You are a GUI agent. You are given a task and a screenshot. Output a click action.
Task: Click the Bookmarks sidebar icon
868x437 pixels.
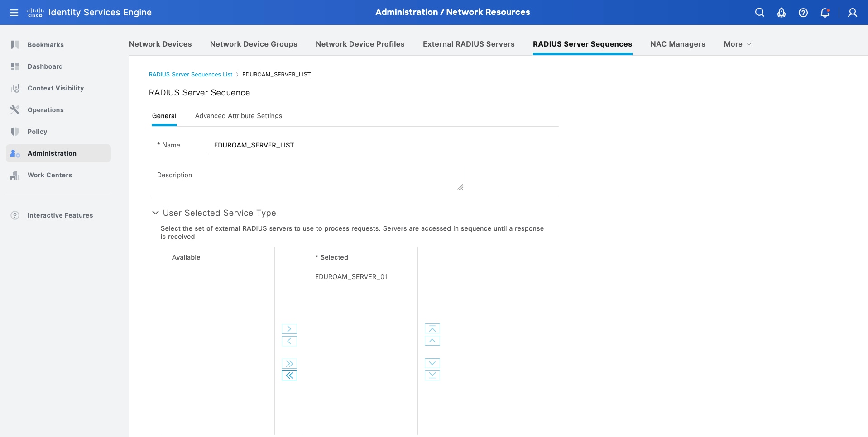click(x=15, y=45)
